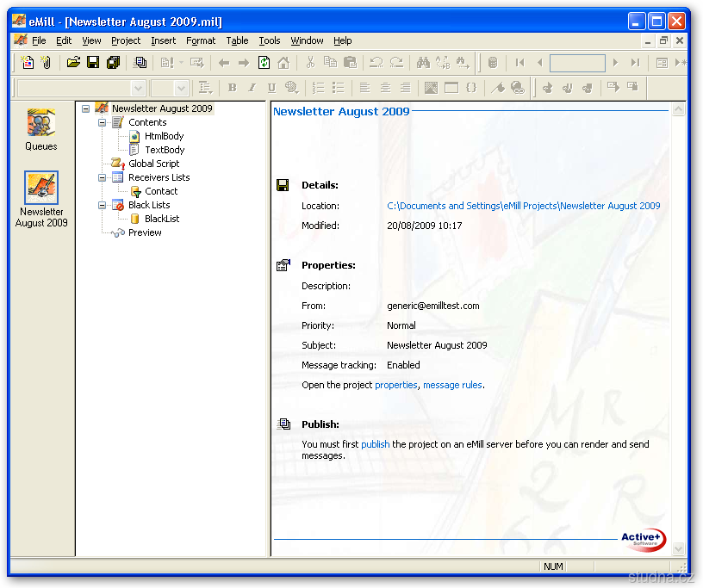Select HtmlBody in the project tree
703x588 pixels.
(x=164, y=136)
